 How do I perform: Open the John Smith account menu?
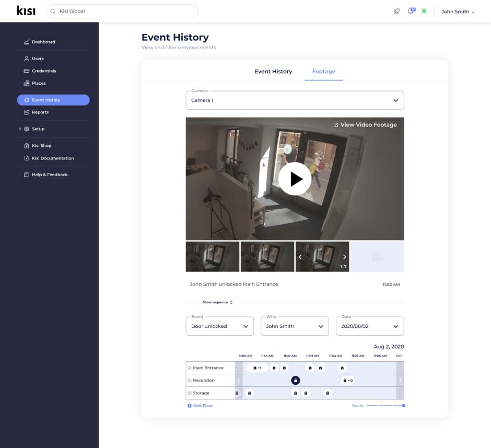coord(458,12)
